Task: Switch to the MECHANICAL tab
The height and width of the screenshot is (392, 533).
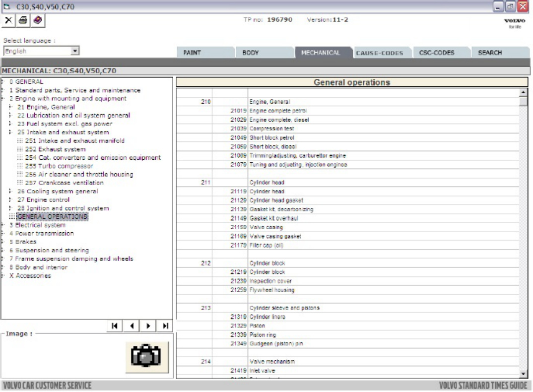Action: tap(323, 53)
